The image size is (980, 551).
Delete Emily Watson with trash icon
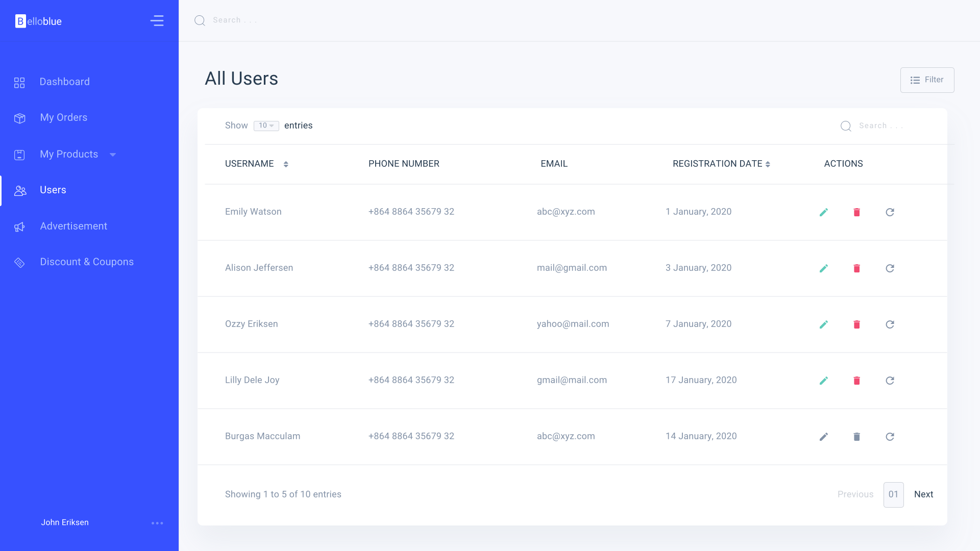(857, 212)
